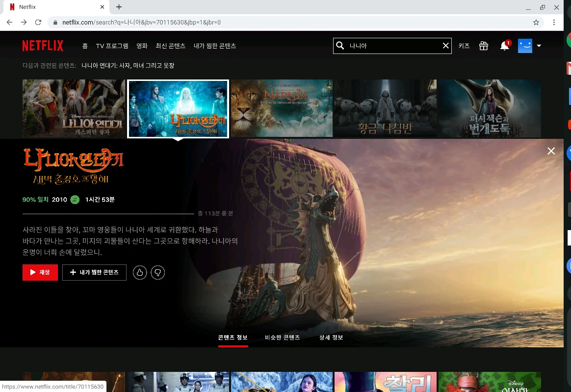Image resolution: width=571 pixels, height=392 pixels.
Task: Open the TV 프로그램 menu
Action: [x=112, y=46]
